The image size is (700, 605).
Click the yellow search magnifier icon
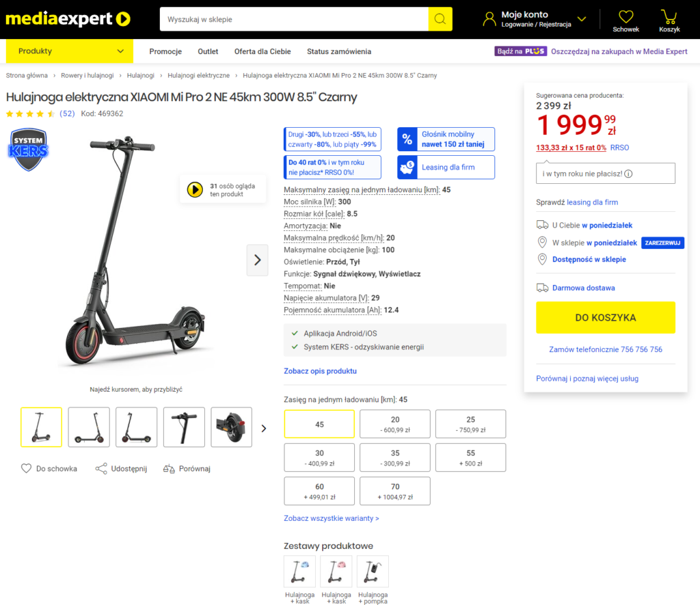click(x=440, y=19)
